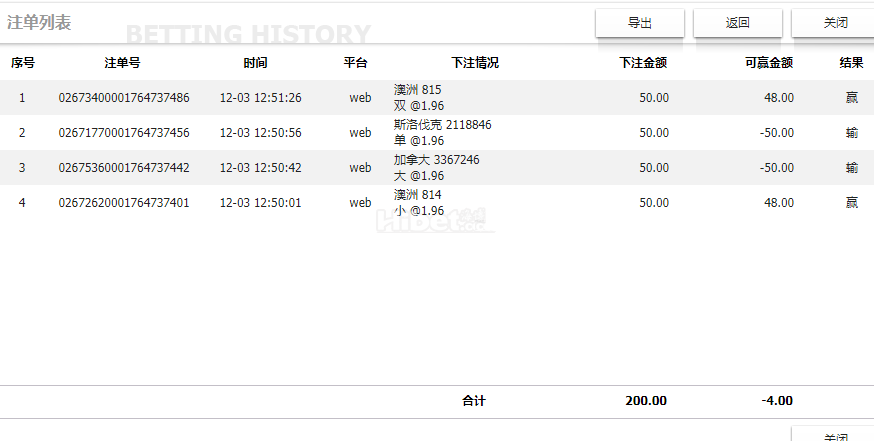The image size is (874, 441).
Task: Click the top 关闭 button
Action: [835, 23]
